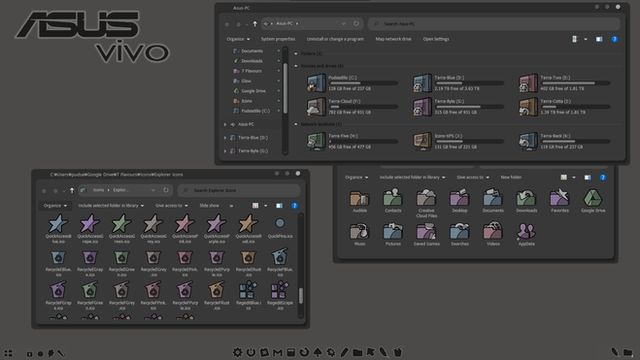Toggle preview pane in Explorer Icons window

coord(279,206)
